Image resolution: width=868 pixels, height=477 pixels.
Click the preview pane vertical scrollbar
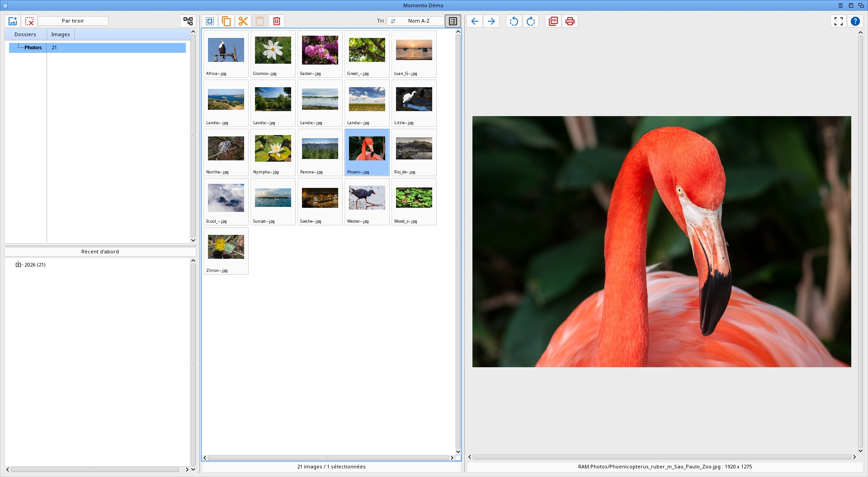point(860,242)
